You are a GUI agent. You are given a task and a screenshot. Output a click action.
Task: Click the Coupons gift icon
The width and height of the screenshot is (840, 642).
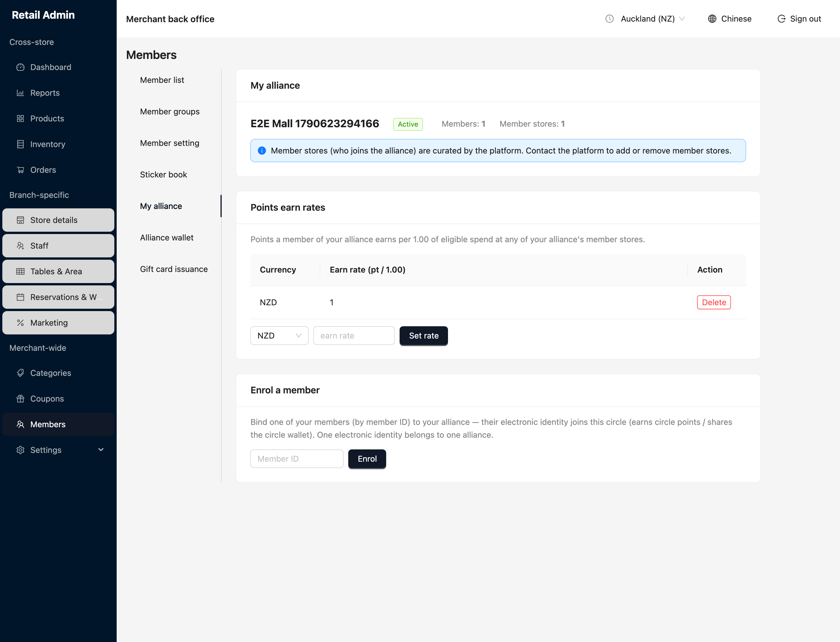pyautogui.click(x=20, y=399)
